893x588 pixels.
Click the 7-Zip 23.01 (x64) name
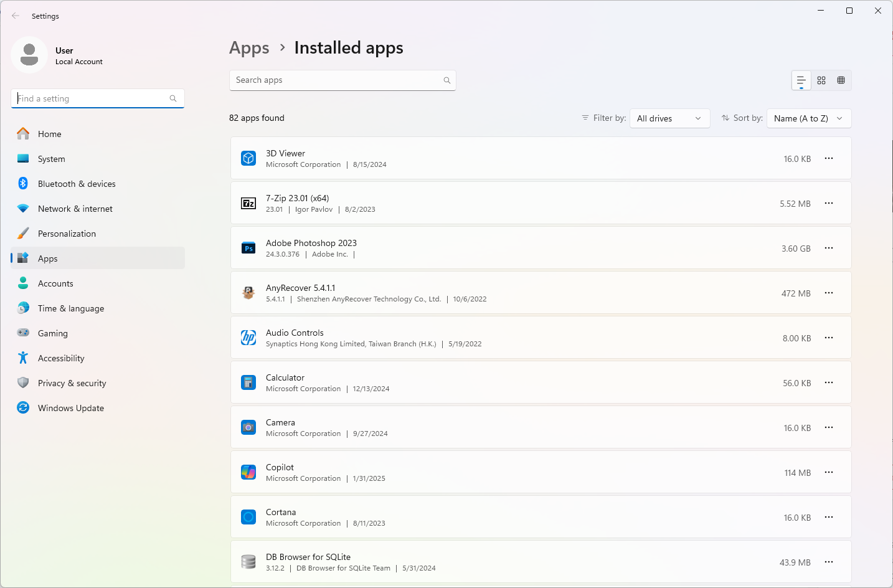298,198
